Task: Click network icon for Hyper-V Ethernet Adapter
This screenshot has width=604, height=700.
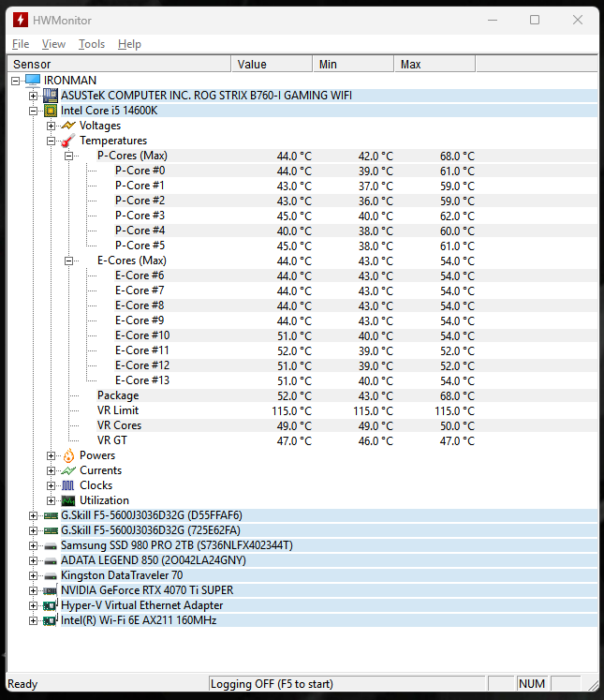Action: 51,605
